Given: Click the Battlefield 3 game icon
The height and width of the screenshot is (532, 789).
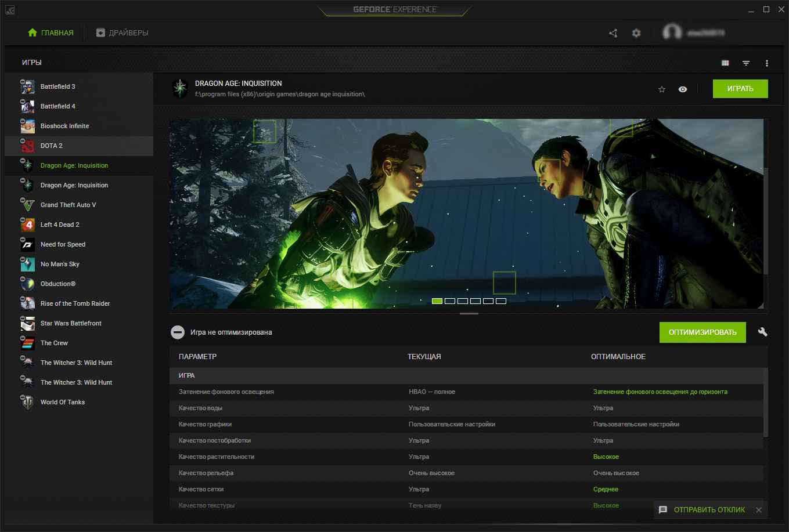Looking at the screenshot, I should pos(28,87).
